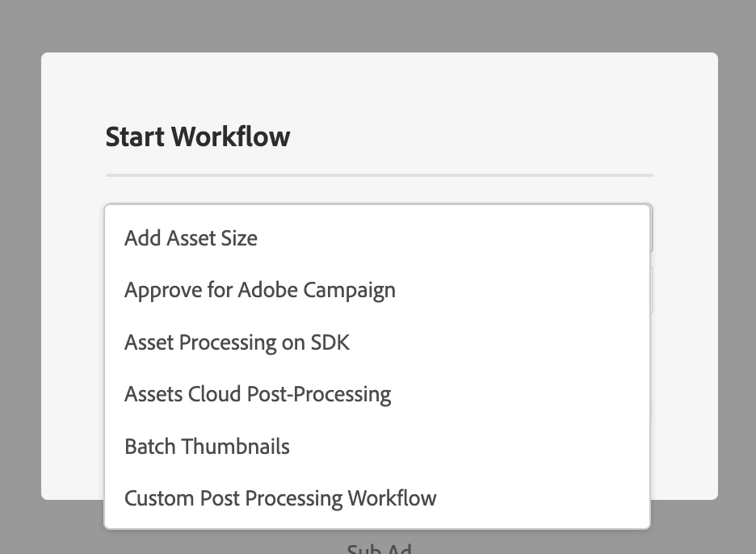Click the divider line under Start Workflow
This screenshot has height=554, width=756.
click(379, 174)
